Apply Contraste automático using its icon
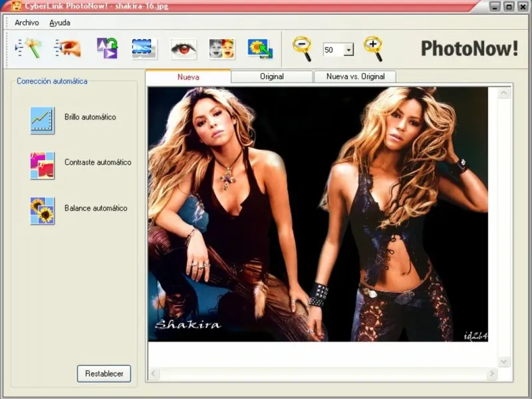Screen dimensions: 532x399 click(42, 166)
